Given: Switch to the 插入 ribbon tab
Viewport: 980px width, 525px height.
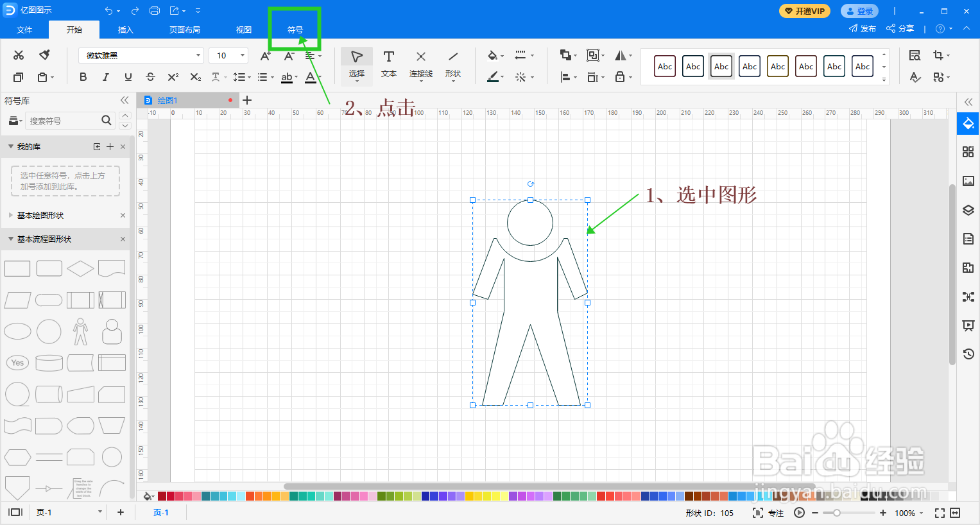Looking at the screenshot, I should (126, 30).
